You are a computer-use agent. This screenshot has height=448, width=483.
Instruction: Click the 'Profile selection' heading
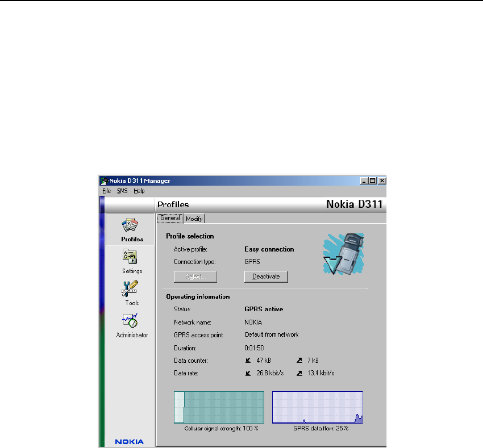click(x=190, y=236)
